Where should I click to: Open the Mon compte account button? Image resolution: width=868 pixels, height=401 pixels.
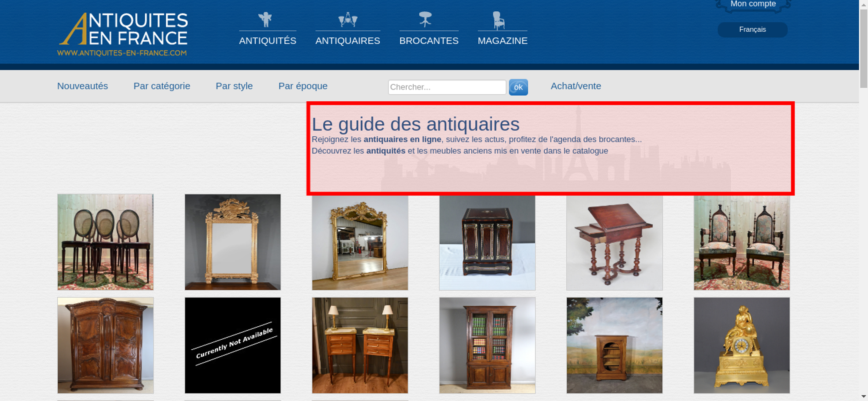click(x=753, y=5)
